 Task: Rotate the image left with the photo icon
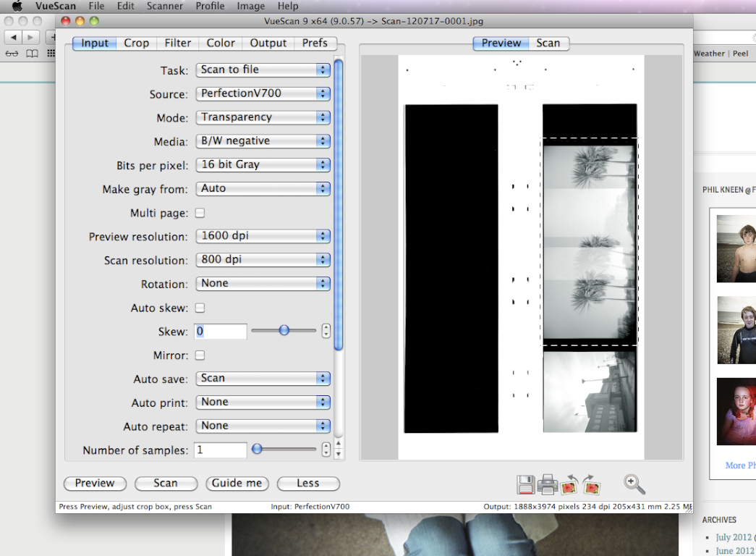[x=570, y=484]
